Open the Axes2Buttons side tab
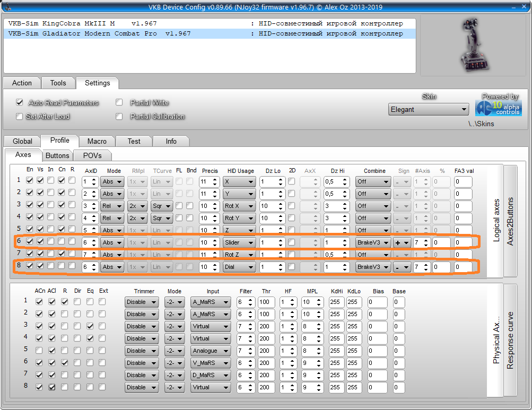This screenshot has width=532, height=410. 510,221
